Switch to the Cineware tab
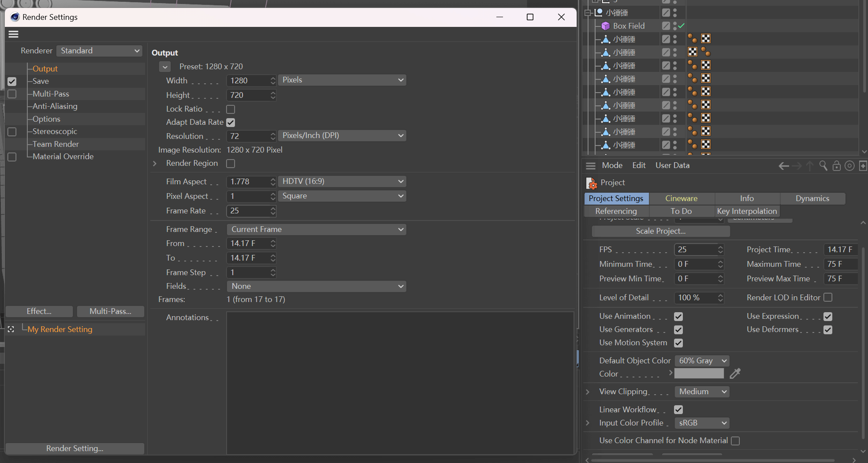The height and width of the screenshot is (463, 868). [681, 198]
